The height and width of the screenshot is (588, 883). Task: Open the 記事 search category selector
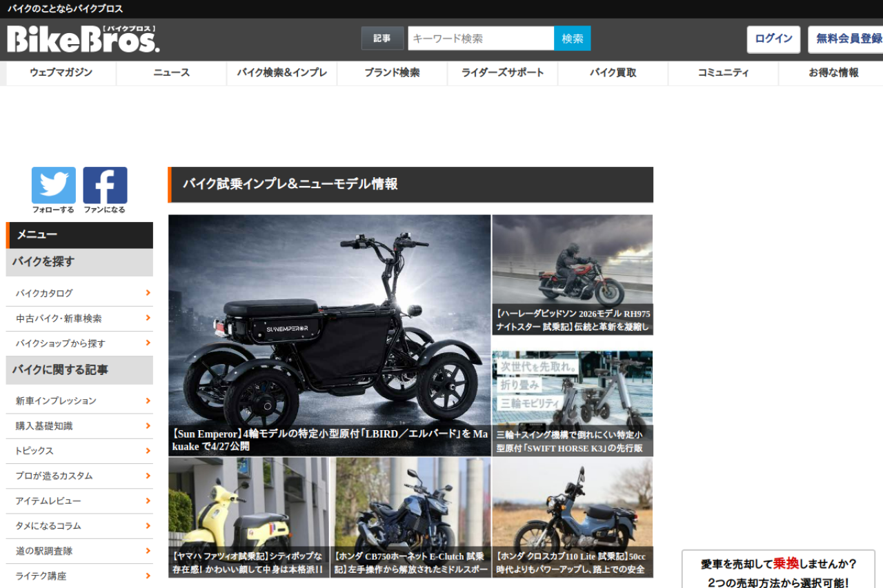(x=382, y=39)
